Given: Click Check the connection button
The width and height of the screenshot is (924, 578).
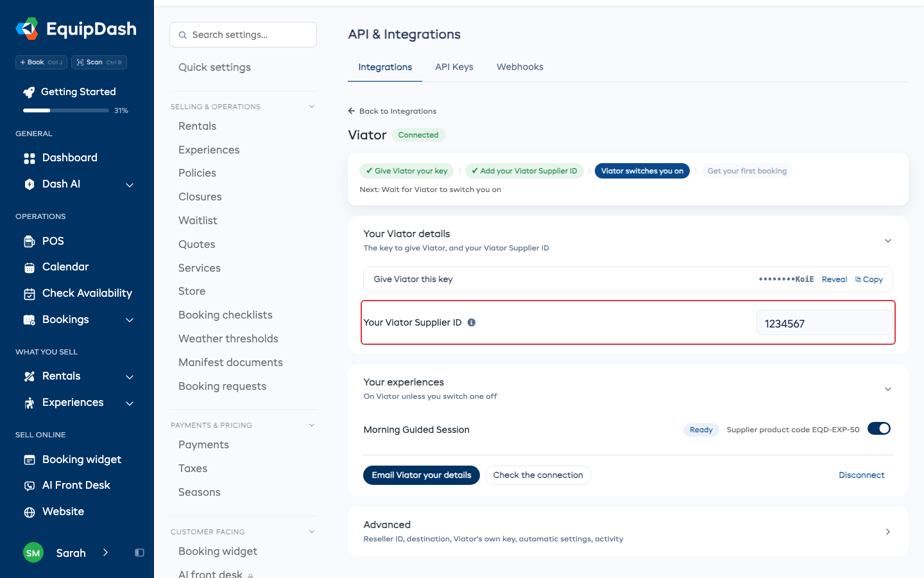Looking at the screenshot, I should pos(538,475).
